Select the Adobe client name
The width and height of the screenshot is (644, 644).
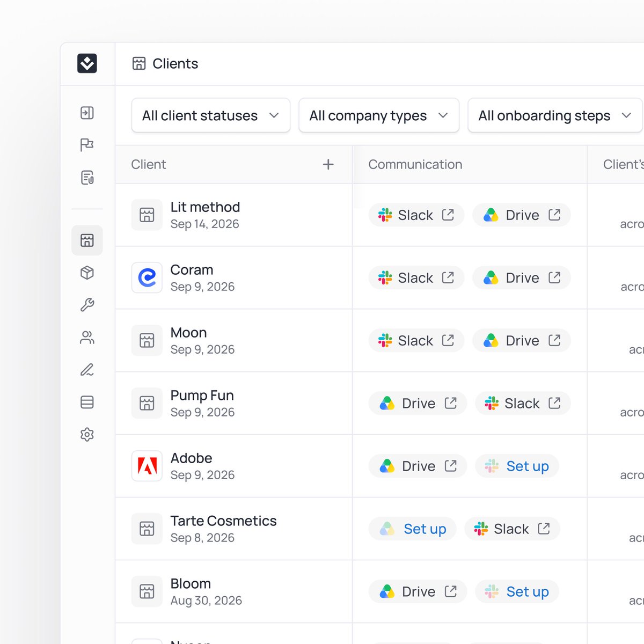click(x=191, y=458)
